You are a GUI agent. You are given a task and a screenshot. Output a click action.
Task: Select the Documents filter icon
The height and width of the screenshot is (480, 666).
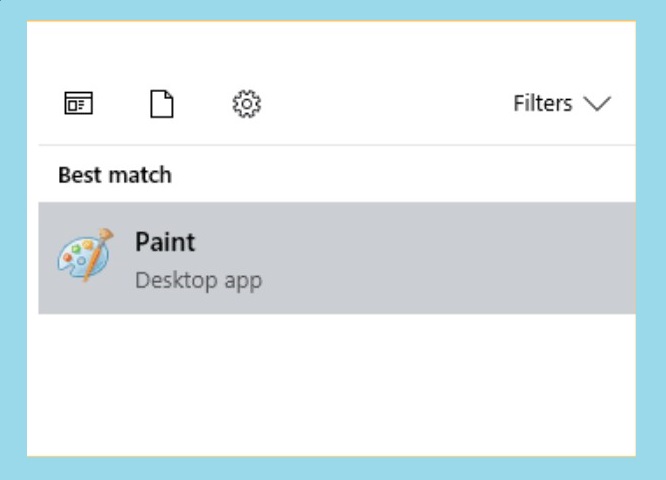tap(162, 104)
